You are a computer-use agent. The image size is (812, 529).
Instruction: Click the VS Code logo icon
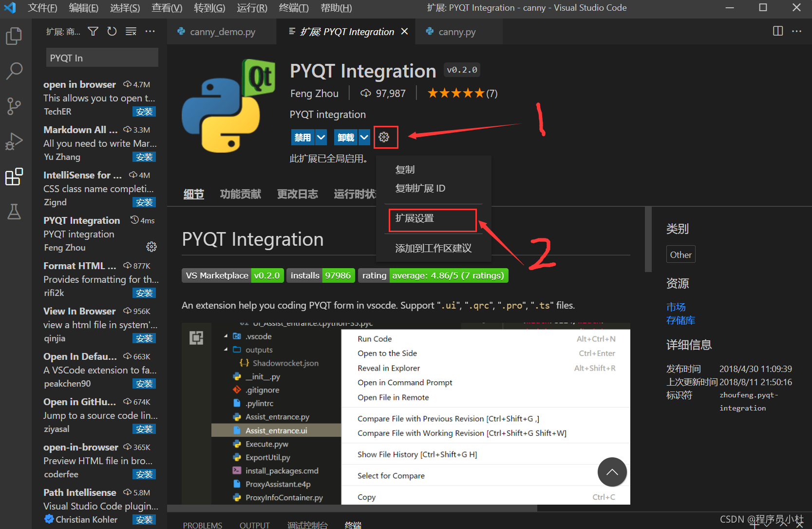[x=10, y=8]
